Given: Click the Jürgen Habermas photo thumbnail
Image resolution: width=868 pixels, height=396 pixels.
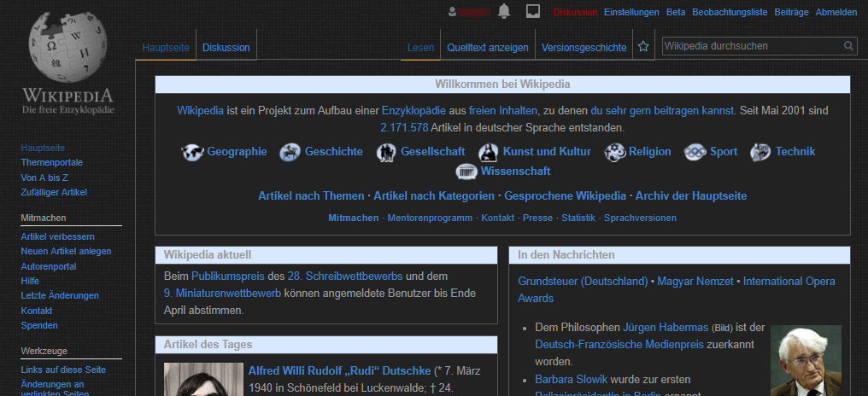Looking at the screenshot, I should click(x=806, y=360).
